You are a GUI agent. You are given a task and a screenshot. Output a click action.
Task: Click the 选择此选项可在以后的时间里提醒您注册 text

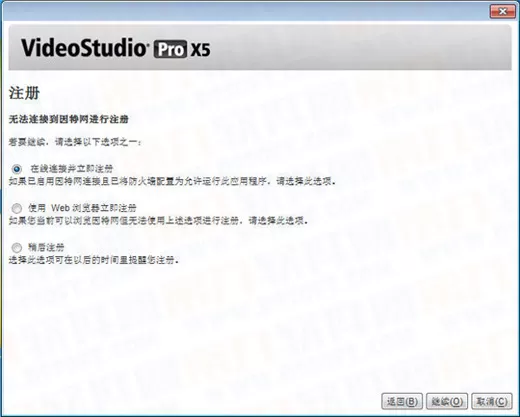click(94, 260)
